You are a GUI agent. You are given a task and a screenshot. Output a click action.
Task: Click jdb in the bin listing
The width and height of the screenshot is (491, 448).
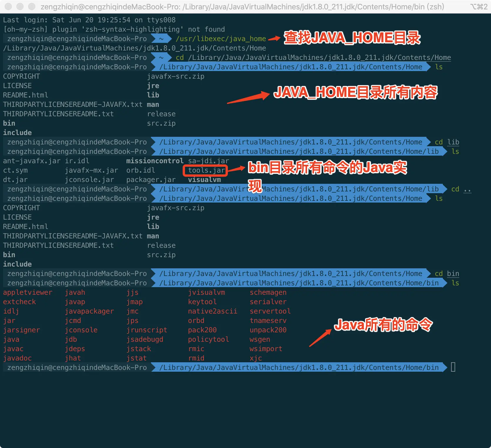click(x=71, y=339)
